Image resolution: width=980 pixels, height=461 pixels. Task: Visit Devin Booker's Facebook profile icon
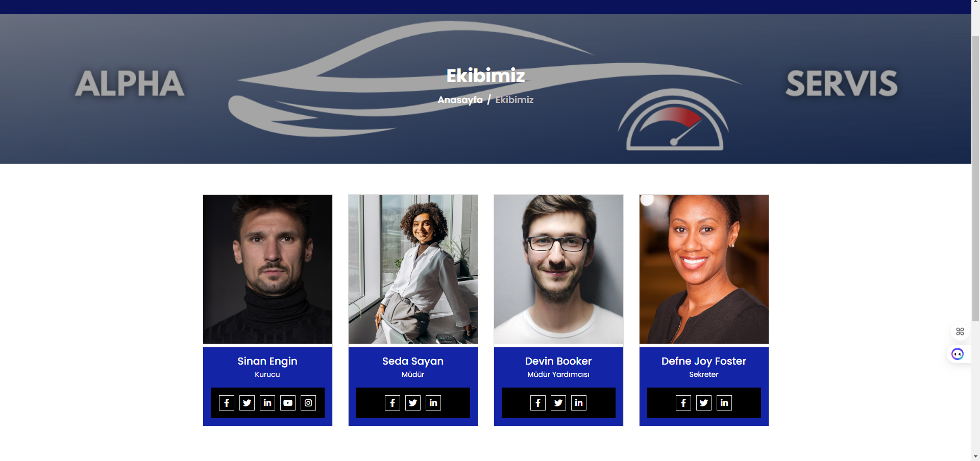point(538,403)
